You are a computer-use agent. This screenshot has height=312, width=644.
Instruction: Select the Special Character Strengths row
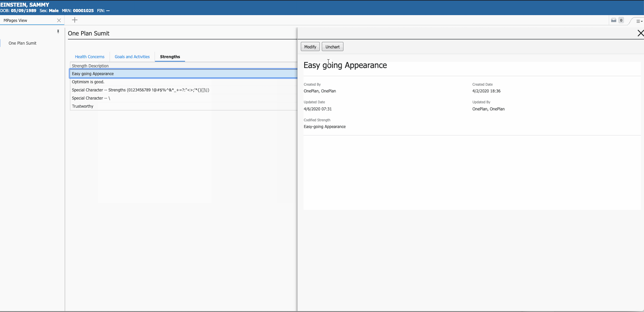tap(141, 90)
